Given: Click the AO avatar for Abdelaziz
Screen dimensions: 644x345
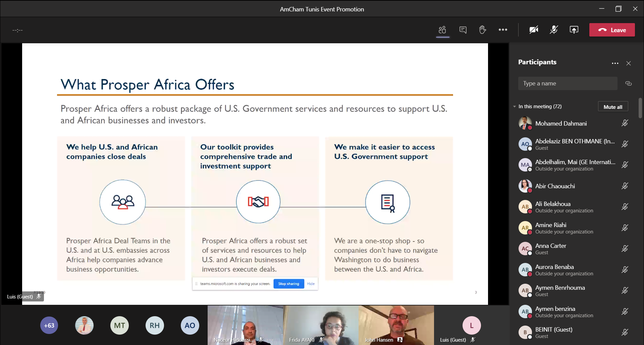Looking at the screenshot, I should tap(525, 144).
